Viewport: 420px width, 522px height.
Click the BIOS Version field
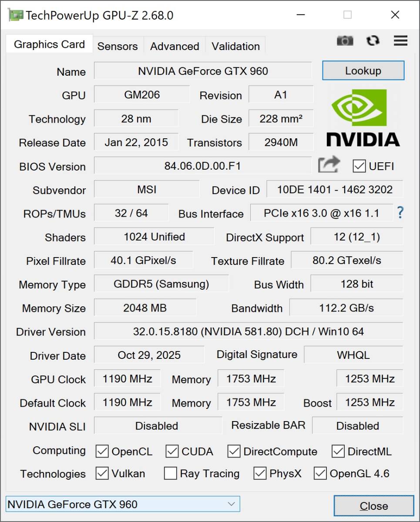click(202, 166)
